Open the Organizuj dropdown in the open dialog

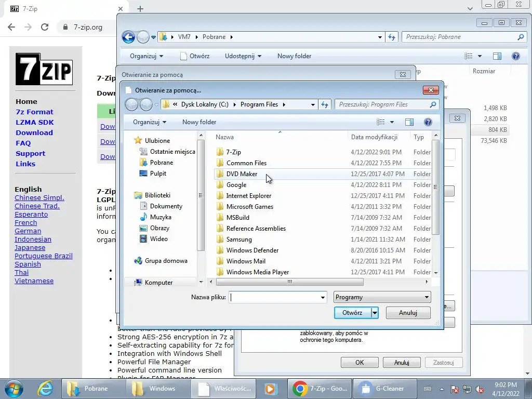150,122
